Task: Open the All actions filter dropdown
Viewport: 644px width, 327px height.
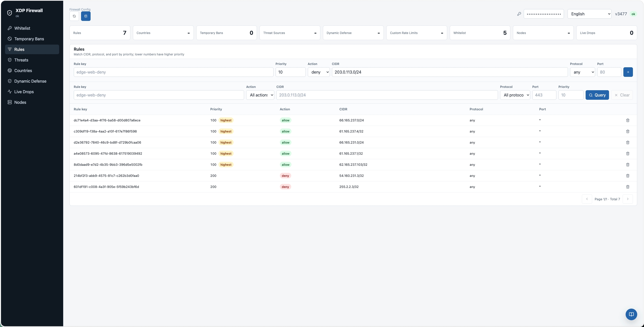Action: (x=260, y=95)
